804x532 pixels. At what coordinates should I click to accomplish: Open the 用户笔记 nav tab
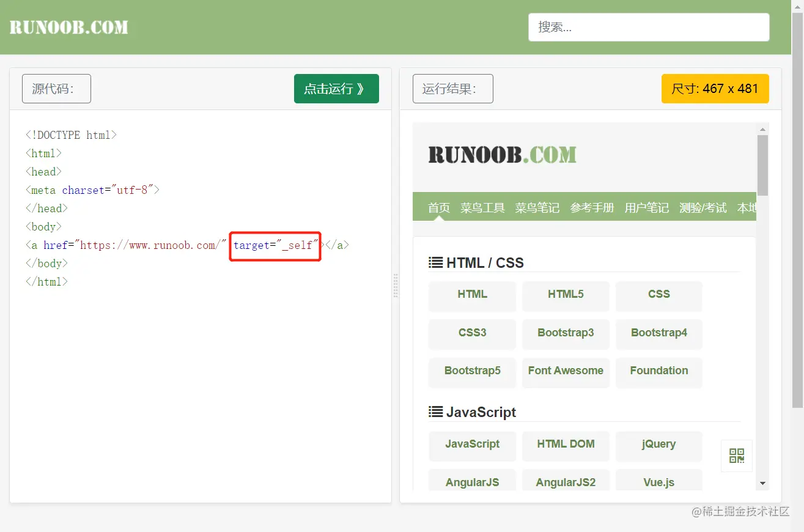647,208
